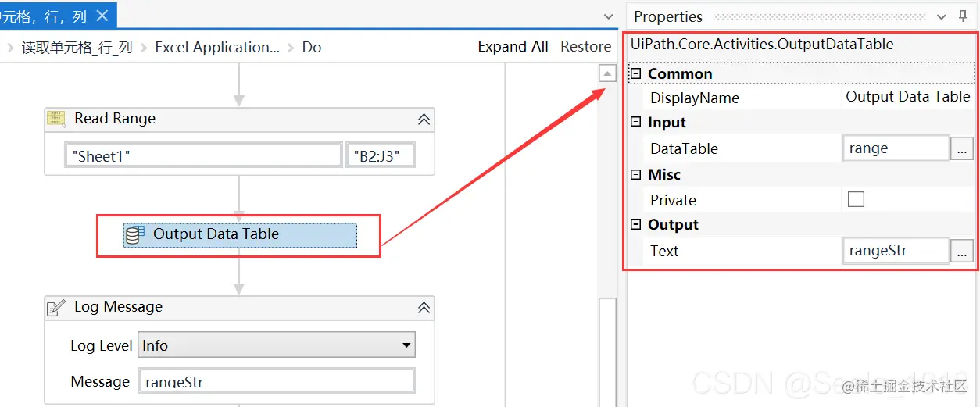Click the Text property label
Screen dimensions: 980x407
(664, 251)
